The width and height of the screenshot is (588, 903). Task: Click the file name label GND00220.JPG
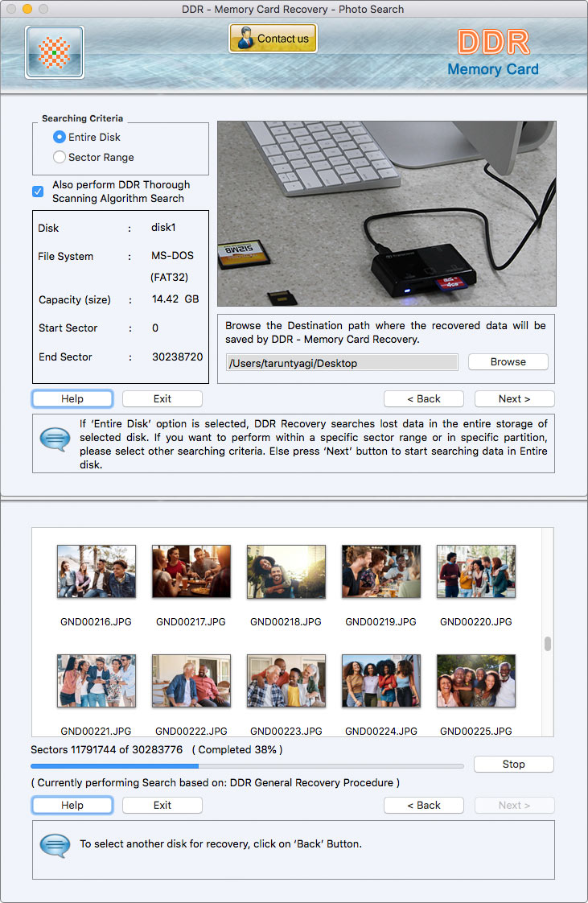pos(476,622)
